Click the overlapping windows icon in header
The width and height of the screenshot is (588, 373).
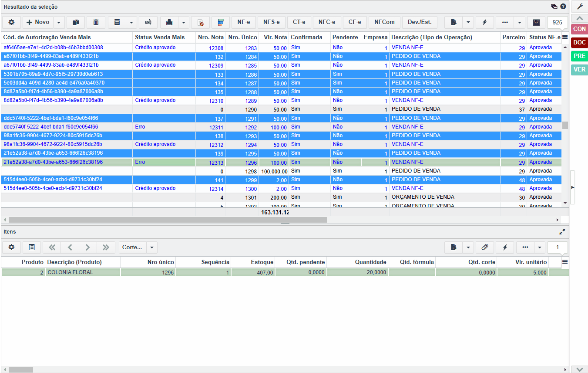pyautogui.click(x=554, y=7)
